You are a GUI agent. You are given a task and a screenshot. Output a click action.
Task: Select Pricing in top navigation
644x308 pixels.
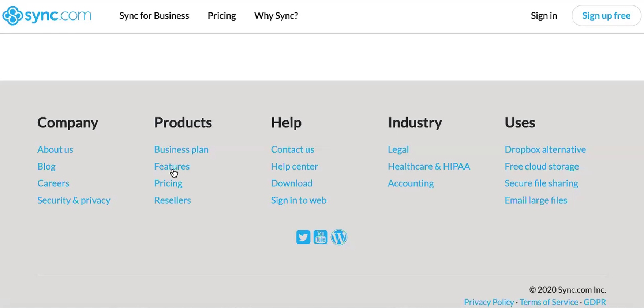(x=221, y=16)
